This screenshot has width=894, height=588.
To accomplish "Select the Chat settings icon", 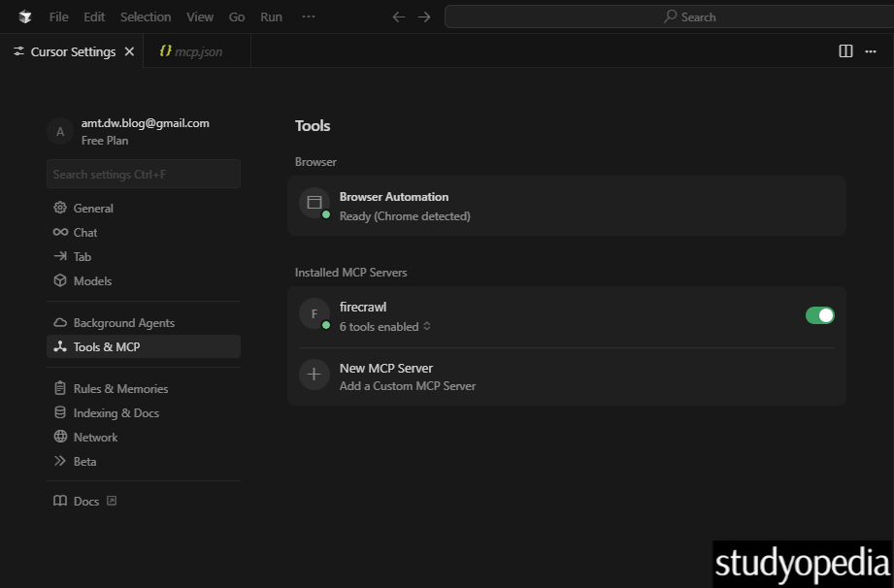I will coord(60,232).
